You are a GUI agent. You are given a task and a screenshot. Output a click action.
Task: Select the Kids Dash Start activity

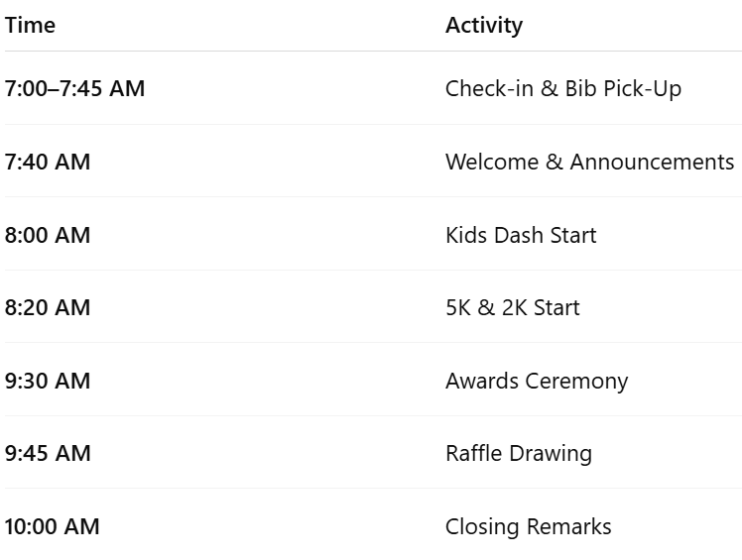pyautogui.click(x=521, y=235)
